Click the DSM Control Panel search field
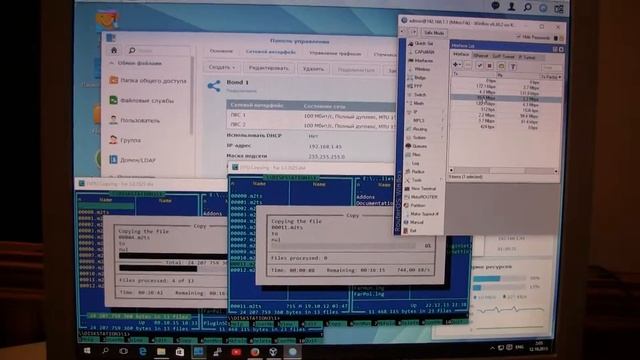The height and width of the screenshot is (360, 640). pos(158,50)
